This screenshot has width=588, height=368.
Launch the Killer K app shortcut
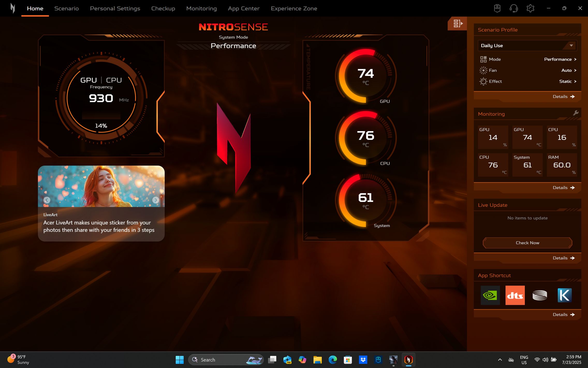click(564, 295)
